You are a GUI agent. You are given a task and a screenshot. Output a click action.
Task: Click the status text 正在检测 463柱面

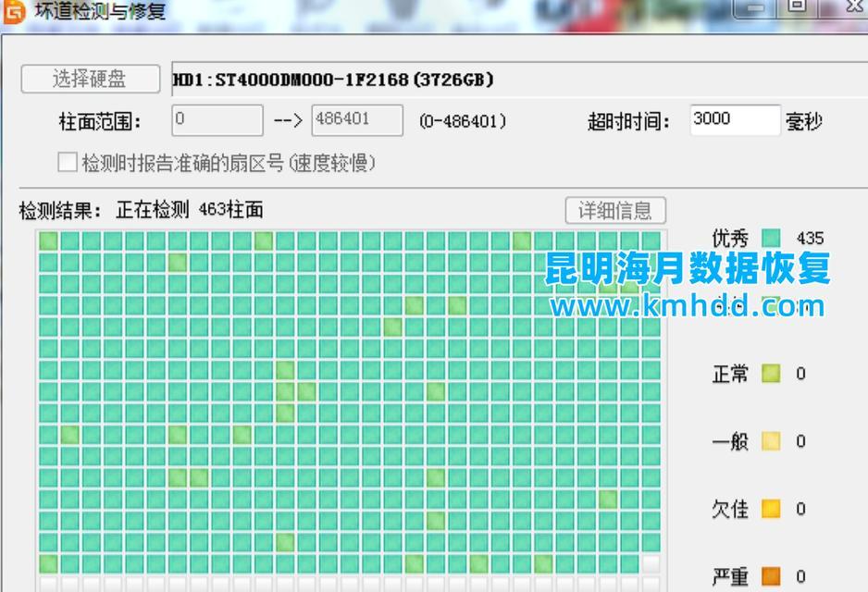click(190, 210)
